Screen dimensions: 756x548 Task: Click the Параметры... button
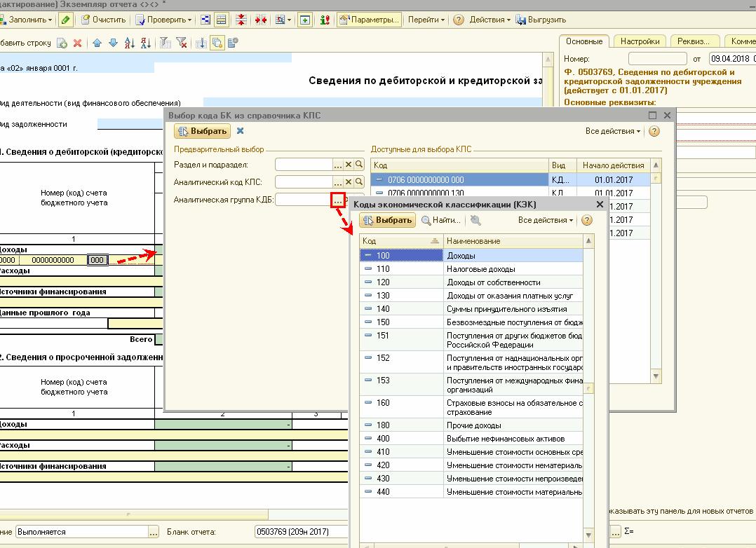coord(370,20)
